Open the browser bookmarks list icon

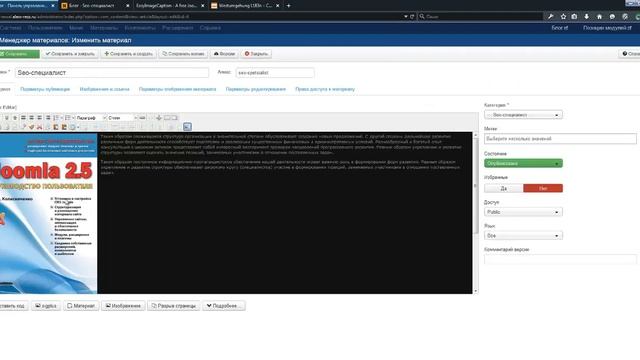[574, 17]
